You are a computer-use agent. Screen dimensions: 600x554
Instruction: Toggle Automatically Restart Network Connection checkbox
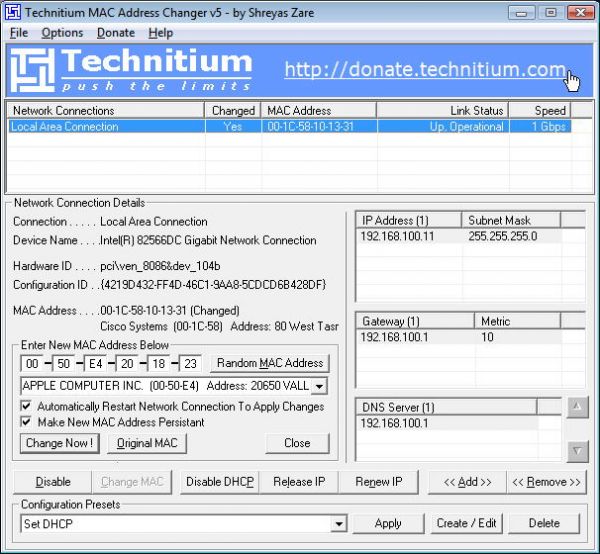coord(26,406)
